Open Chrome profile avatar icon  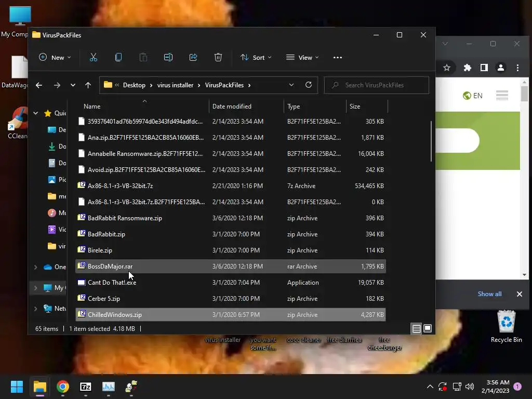[501, 68]
